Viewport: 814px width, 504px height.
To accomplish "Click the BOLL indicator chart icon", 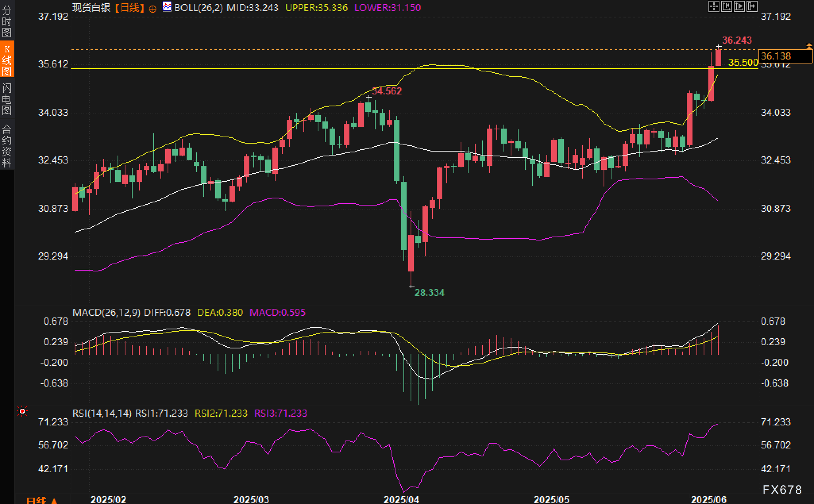I will [x=167, y=7].
